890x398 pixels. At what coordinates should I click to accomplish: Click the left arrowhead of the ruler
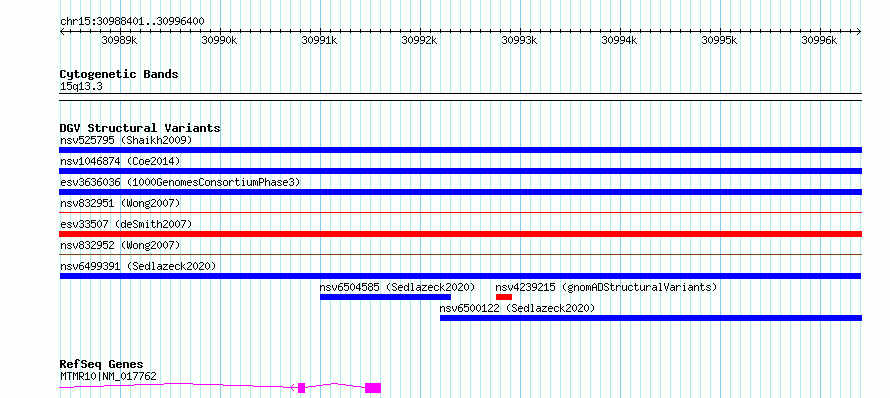(62, 32)
